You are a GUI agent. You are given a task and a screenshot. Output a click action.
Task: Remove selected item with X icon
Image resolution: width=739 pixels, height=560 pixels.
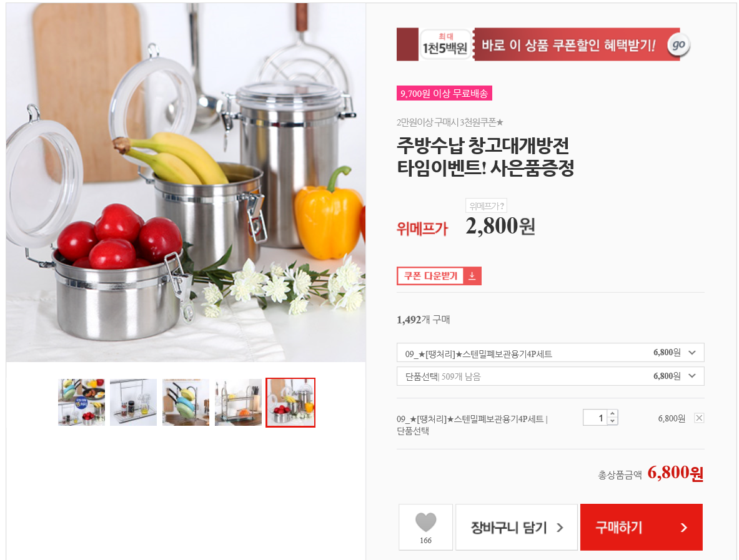click(700, 418)
